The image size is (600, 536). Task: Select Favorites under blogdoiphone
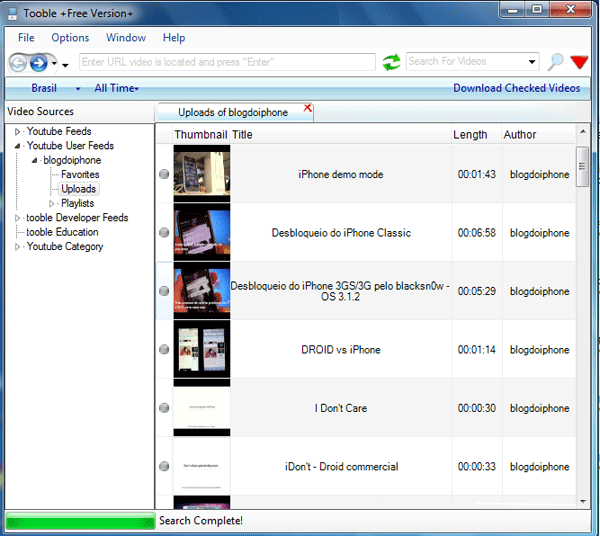[80, 175]
